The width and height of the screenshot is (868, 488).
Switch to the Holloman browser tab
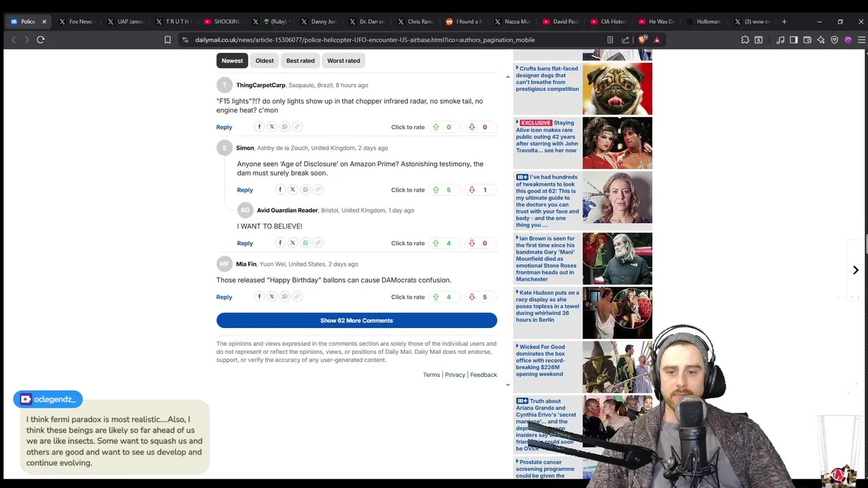pyautogui.click(x=704, y=22)
